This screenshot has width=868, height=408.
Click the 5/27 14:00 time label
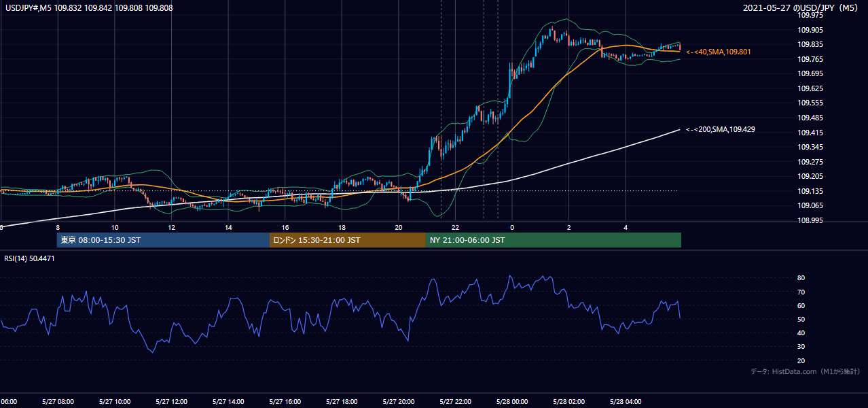[x=228, y=401]
